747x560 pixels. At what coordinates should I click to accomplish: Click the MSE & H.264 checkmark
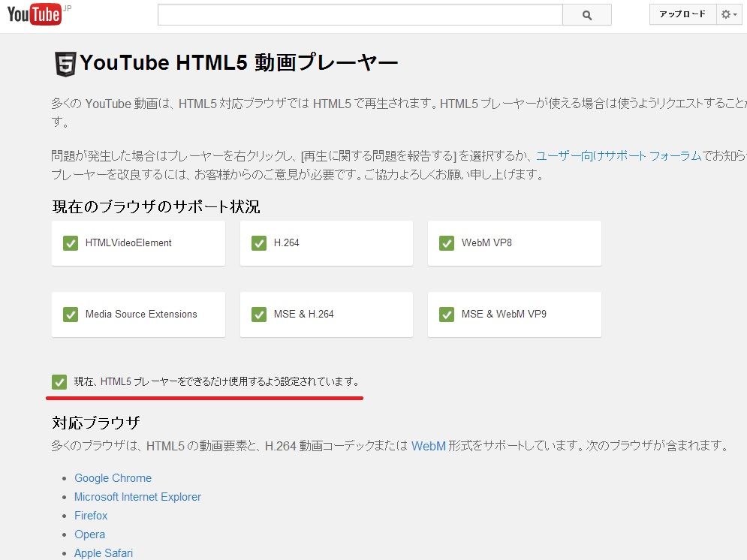259,315
